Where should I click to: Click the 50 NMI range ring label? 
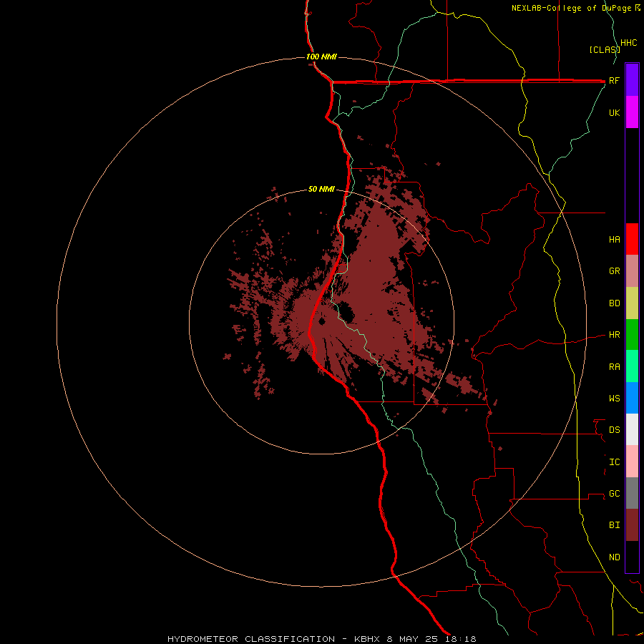click(x=321, y=190)
